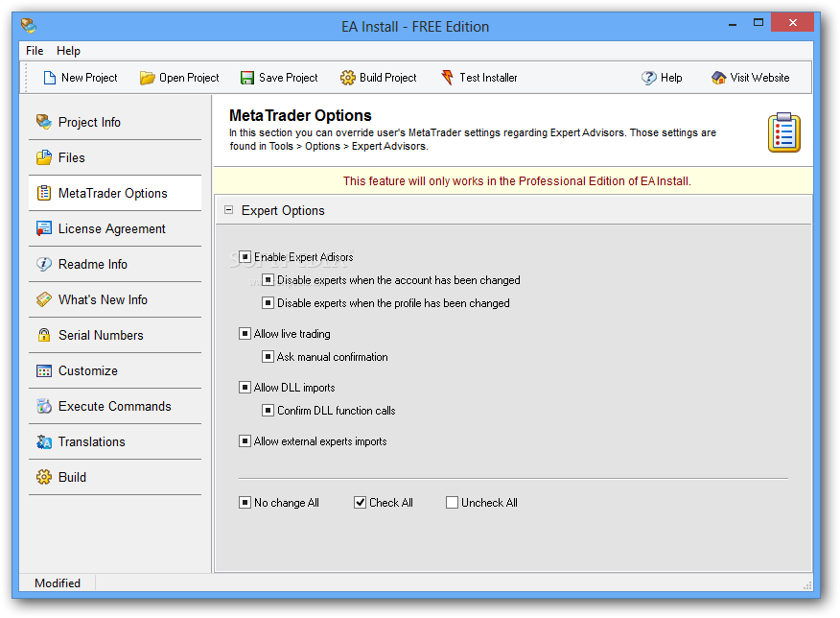Maximize the EA Install window
This screenshot has height=618, width=840.
[x=758, y=23]
